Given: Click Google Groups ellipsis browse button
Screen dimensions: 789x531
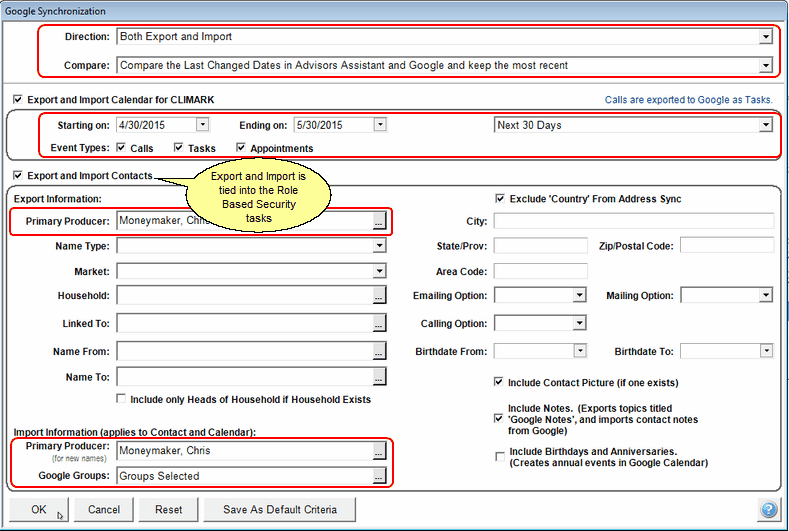Looking at the screenshot, I should 379,477.
